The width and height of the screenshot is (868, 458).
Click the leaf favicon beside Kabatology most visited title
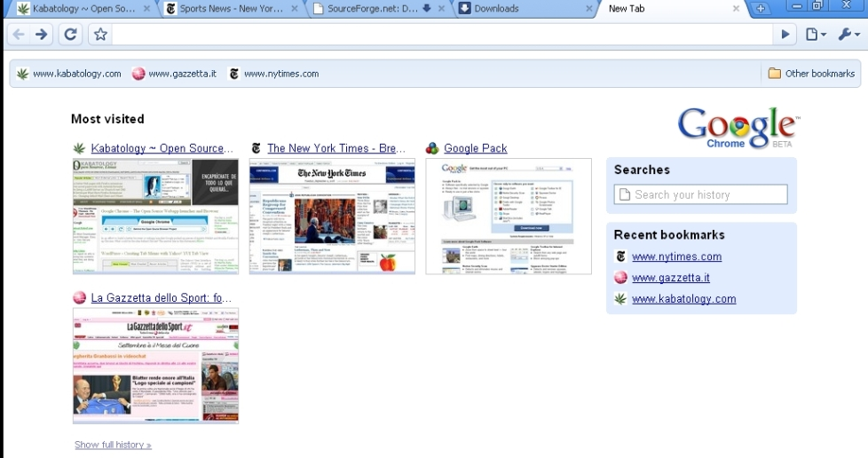[x=79, y=148]
